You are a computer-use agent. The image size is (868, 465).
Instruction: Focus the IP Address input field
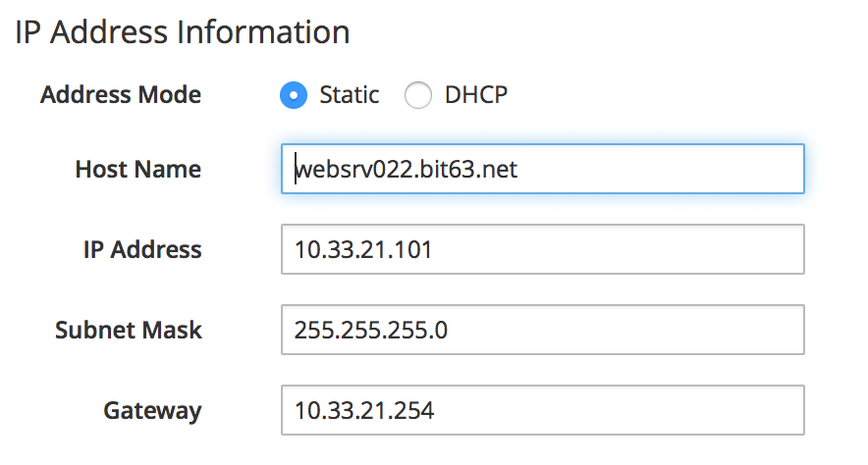[542, 250]
